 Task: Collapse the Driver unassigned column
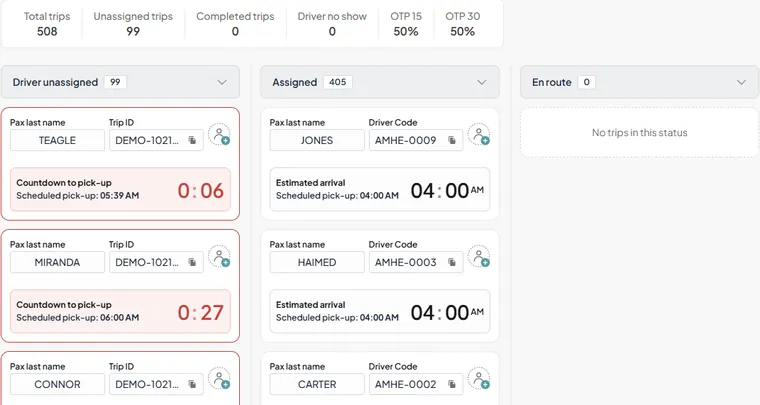click(x=222, y=82)
